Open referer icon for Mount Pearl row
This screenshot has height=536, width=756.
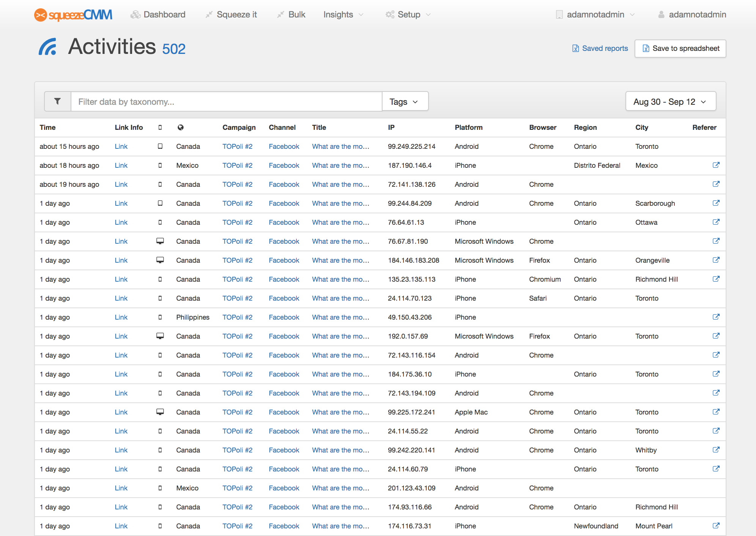coord(716,526)
